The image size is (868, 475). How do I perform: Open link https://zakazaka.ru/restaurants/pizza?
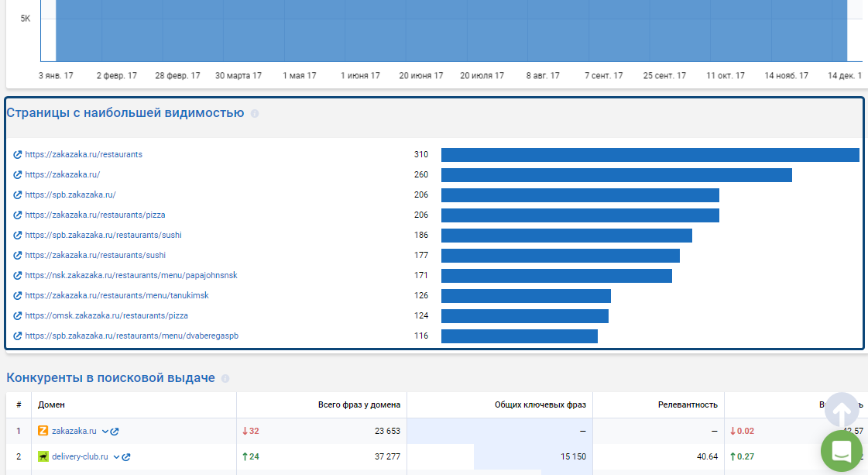click(x=94, y=215)
